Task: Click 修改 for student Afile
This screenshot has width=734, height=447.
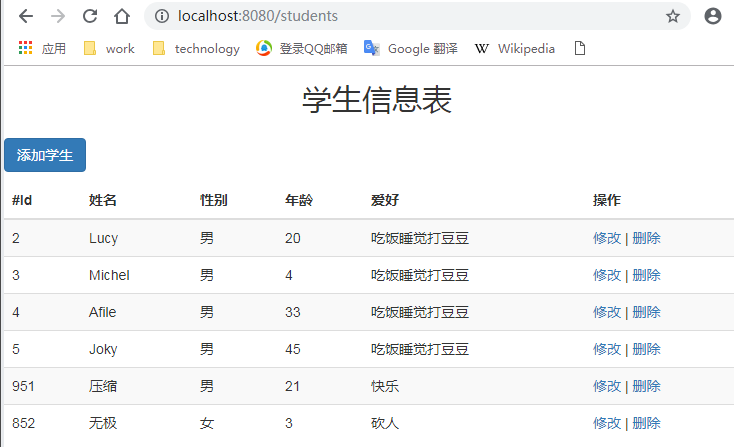Action: 607,312
